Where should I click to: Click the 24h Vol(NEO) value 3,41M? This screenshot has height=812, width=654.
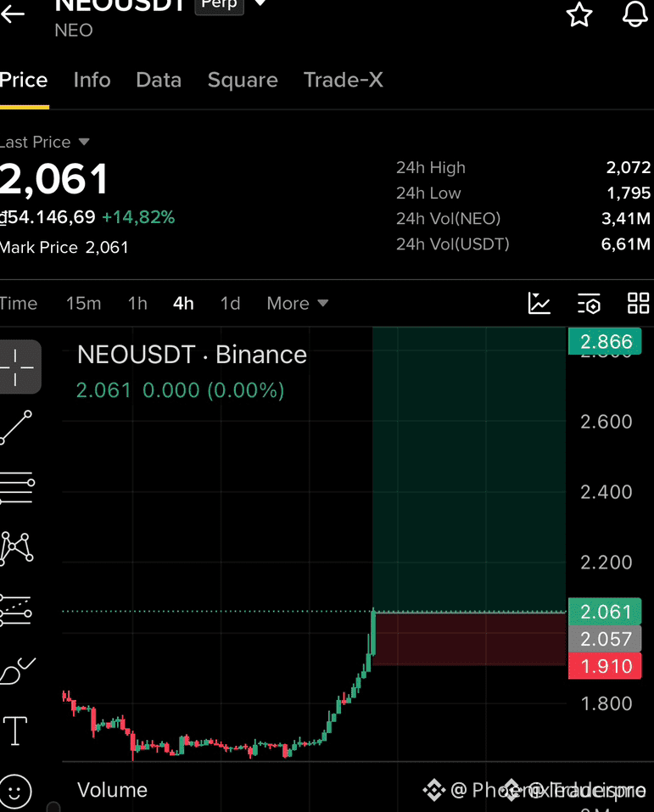(x=625, y=218)
